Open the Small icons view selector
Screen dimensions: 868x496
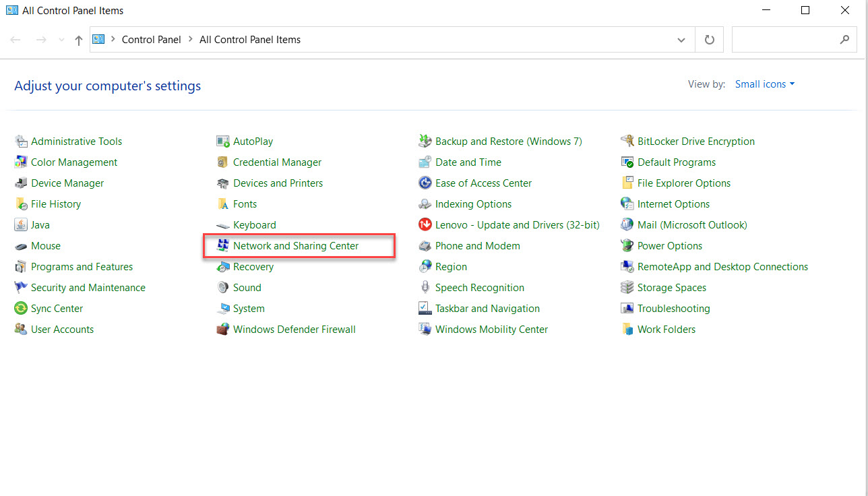point(765,84)
